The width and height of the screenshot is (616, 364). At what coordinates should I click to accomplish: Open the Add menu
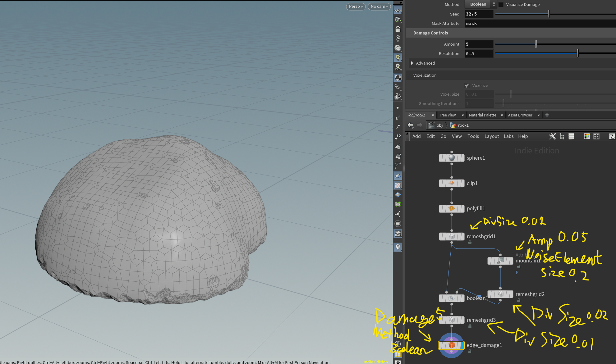click(416, 136)
